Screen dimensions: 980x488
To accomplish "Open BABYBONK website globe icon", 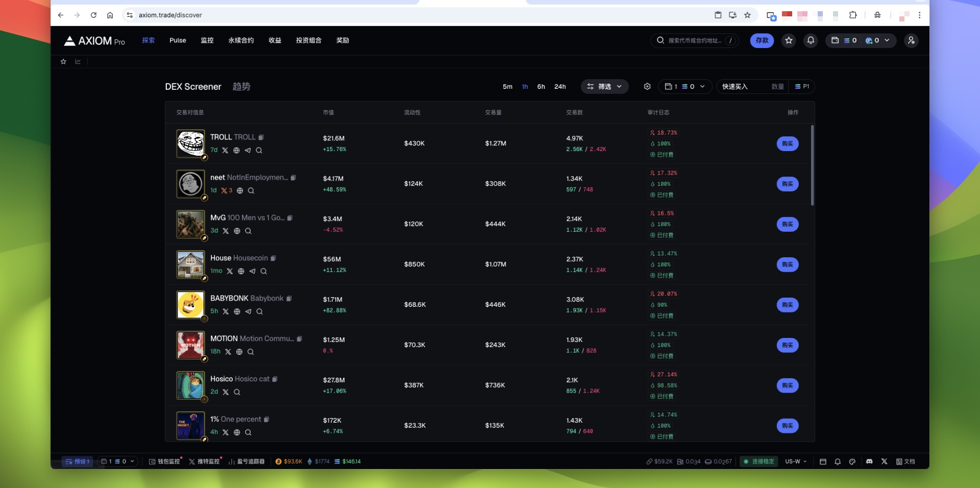I will coord(237,312).
